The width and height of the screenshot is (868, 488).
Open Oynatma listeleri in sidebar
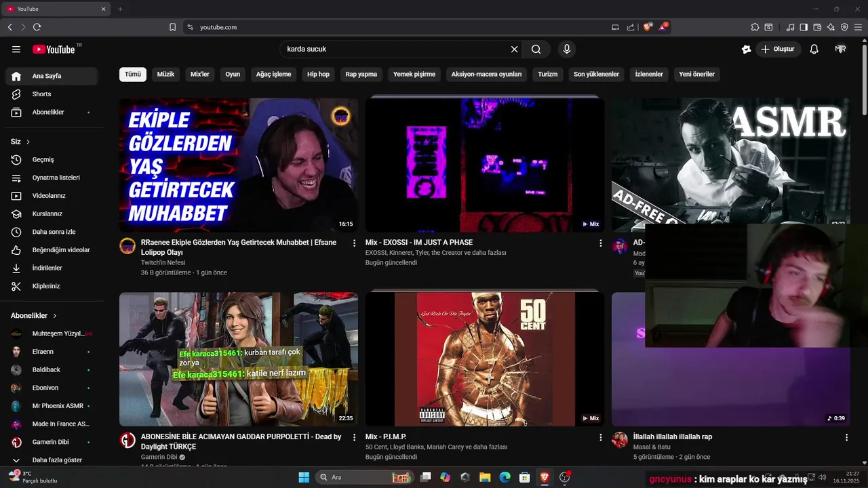click(x=52, y=178)
